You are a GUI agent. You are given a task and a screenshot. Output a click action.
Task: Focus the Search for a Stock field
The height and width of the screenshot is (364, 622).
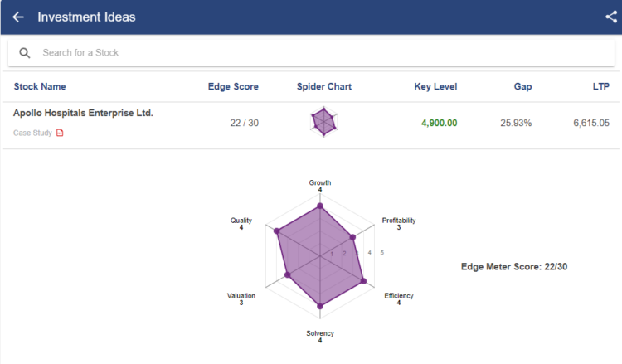(x=315, y=53)
